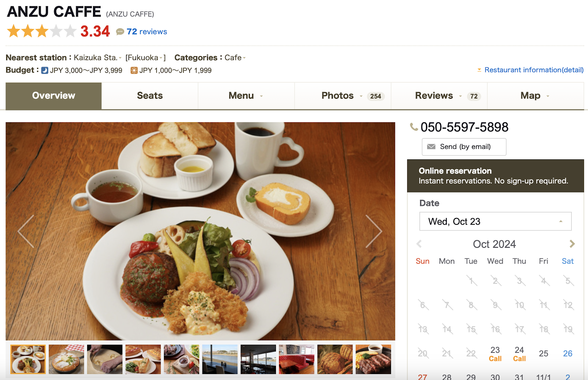Image resolution: width=588 pixels, height=380 pixels.
Task: Expand the Kaizuka Sta. station dropdown
Action: click(120, 58)
